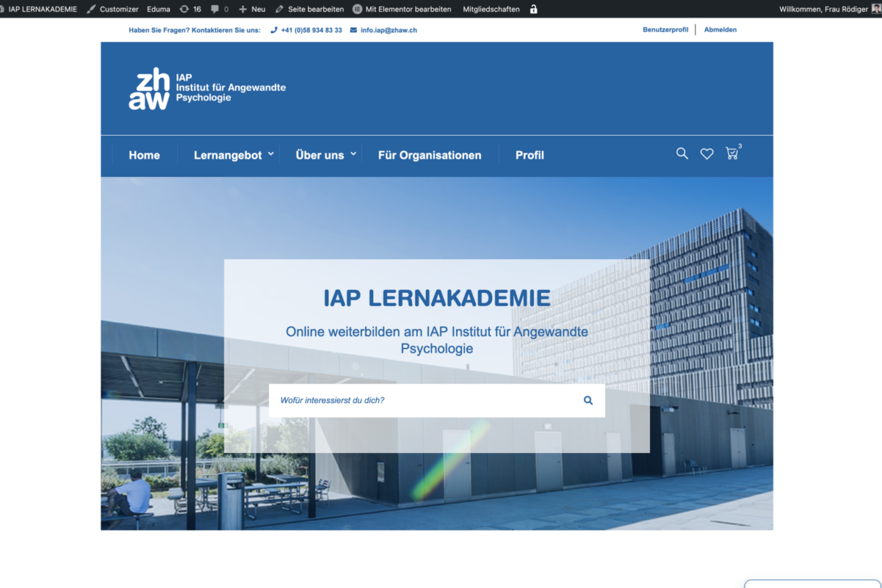Select the Profil menu item
The width and height of the screenshot is (882, 588).
[x=529, y=155]
